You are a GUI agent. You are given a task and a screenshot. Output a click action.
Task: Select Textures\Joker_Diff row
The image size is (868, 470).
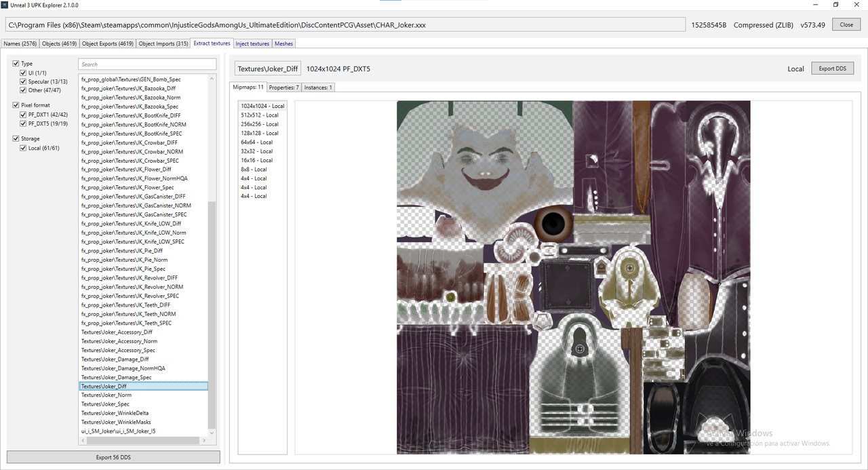pos(144,386)
